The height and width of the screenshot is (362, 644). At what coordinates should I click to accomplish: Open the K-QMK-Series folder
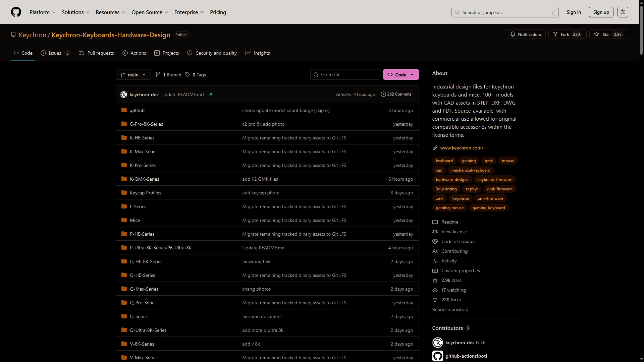(x=145, y=179)
